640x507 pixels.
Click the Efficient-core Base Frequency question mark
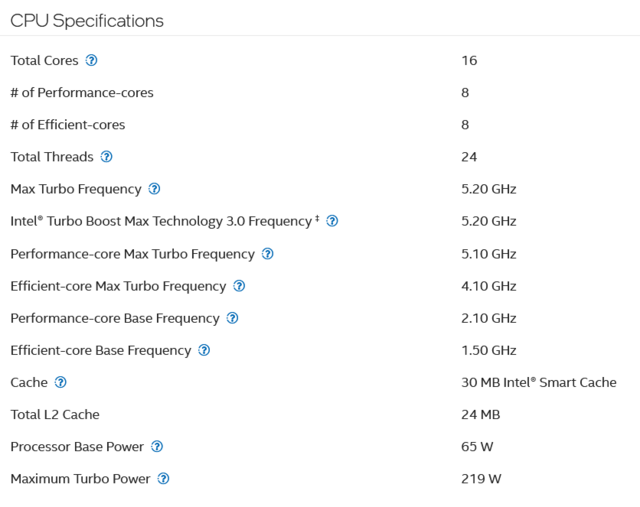(204, 350)
